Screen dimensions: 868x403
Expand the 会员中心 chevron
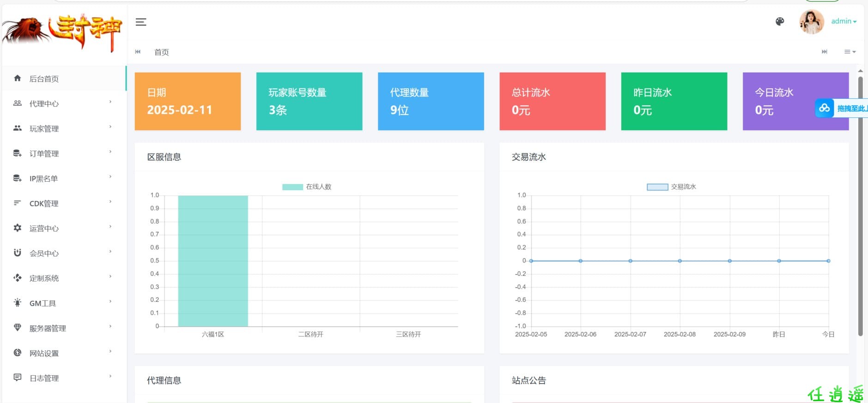pos(110,251)
